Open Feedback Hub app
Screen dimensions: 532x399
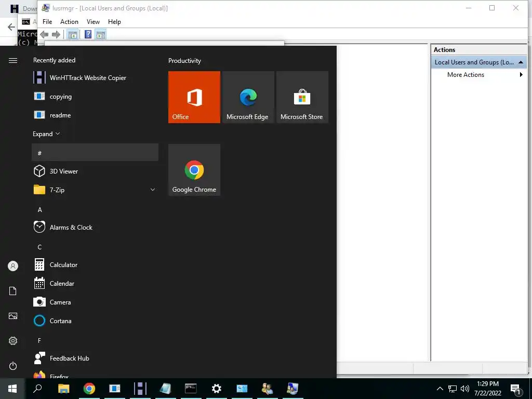[x=95, y=358]
